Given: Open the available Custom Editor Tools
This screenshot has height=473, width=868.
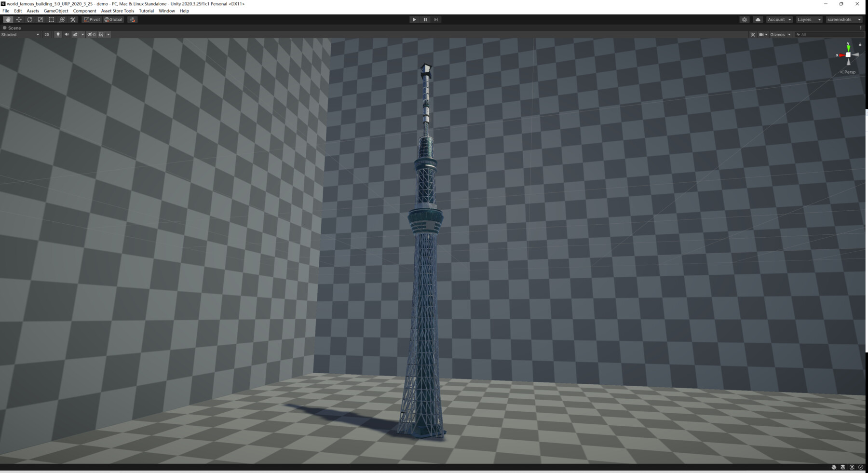Looking at the screenshot, I should [72, 19].
